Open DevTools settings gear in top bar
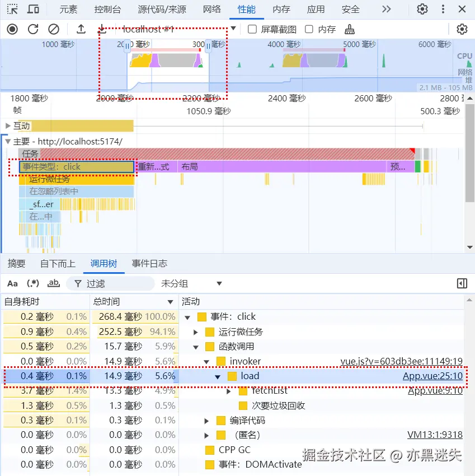 422,10
